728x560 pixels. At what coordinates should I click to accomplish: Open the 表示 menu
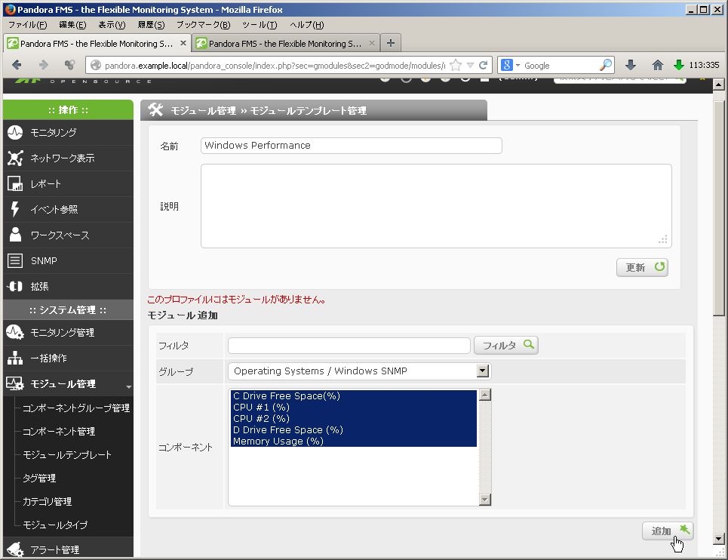(x=112, y=25)
